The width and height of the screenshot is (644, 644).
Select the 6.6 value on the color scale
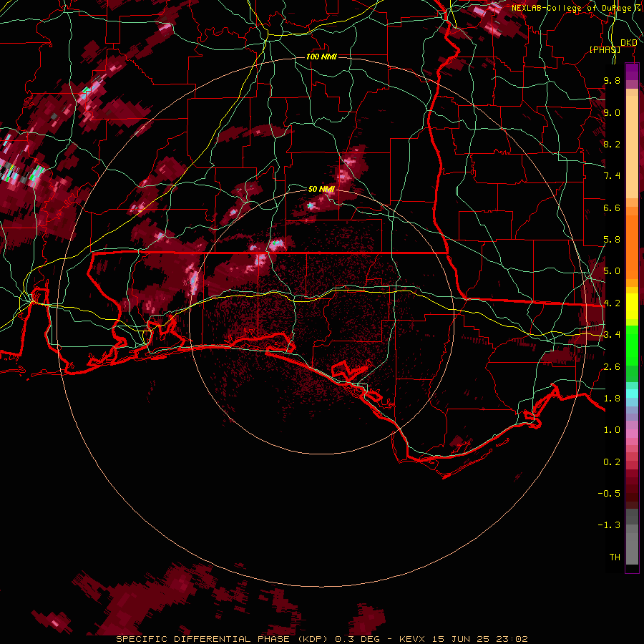click(612, 208)
